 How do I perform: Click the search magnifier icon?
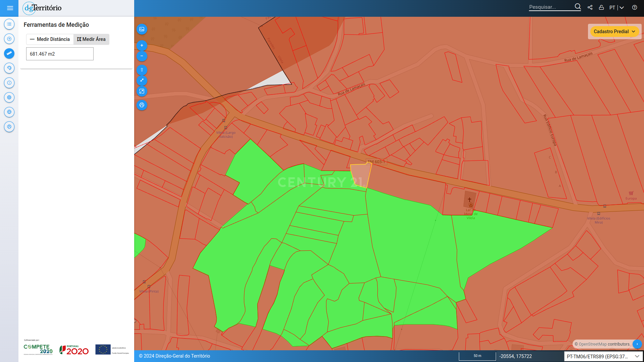pos(578,7)
